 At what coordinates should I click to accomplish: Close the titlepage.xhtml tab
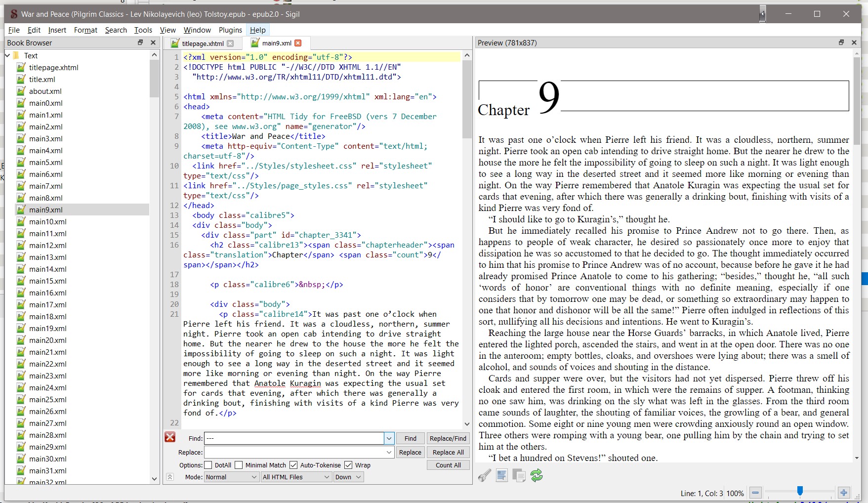[x=230, y=43]
